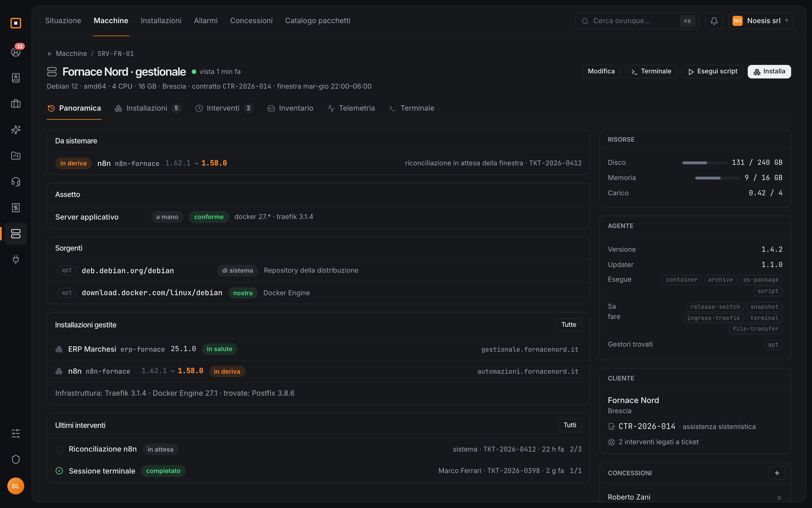
Task: Switch to the Telemetria tab
Action: [351, 108]
